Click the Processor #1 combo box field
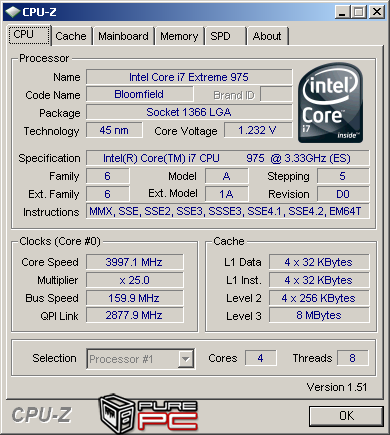The width and height of the screenshot is (390, 435). tap(141, 359)
